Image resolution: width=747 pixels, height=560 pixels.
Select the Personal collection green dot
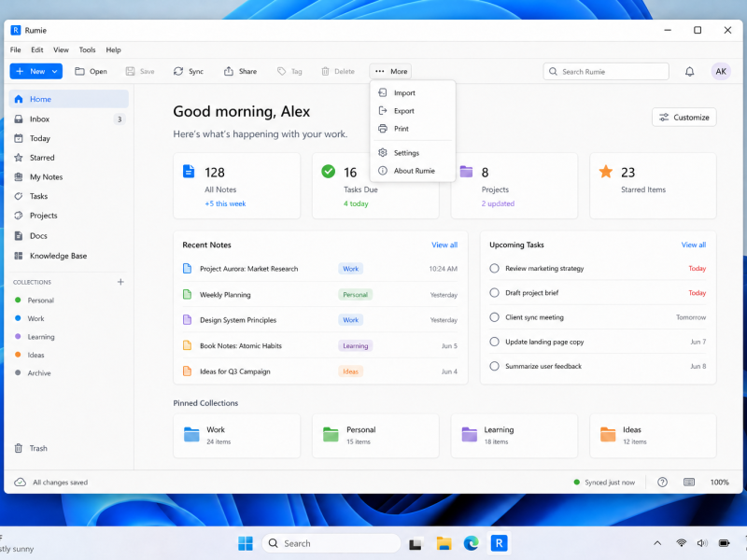18,300
